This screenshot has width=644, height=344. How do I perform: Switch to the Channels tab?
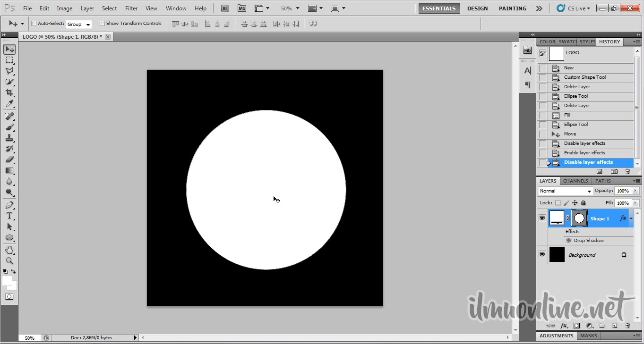[575, 181]
